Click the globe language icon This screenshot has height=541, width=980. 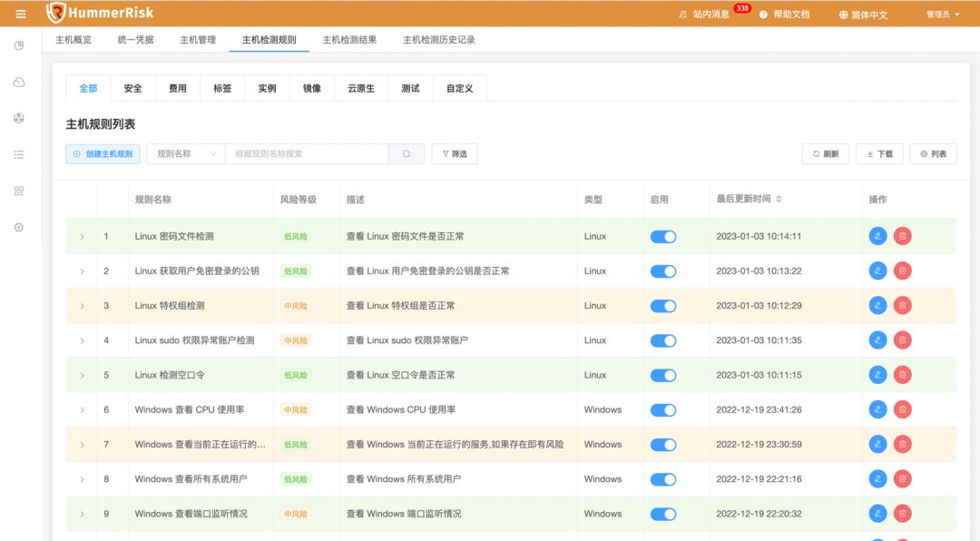click(843, 15)
